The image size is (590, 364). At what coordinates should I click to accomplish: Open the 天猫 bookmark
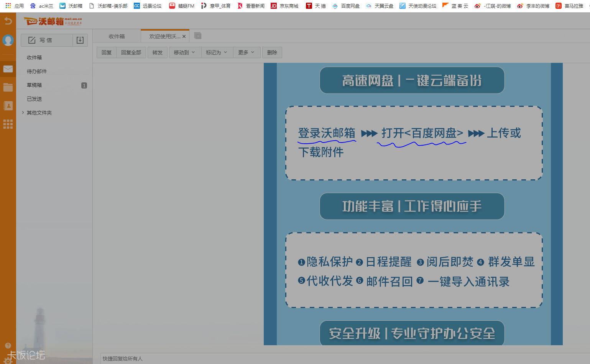pyautogui.click(x=316, y=6)
